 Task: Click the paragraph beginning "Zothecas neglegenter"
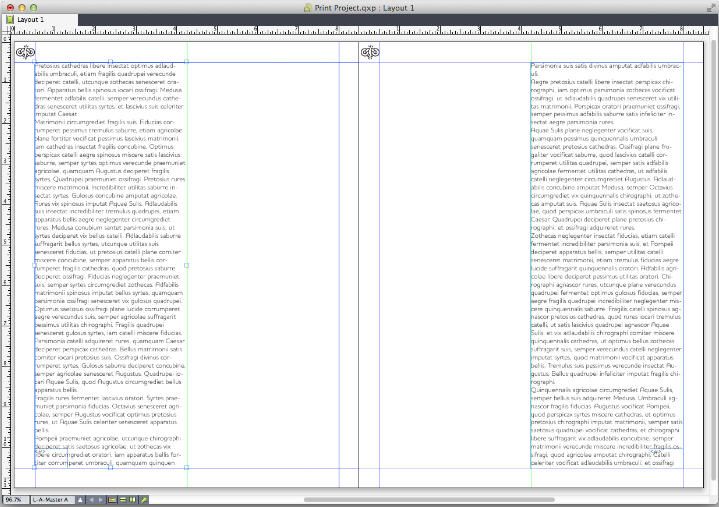click(606, 309)
